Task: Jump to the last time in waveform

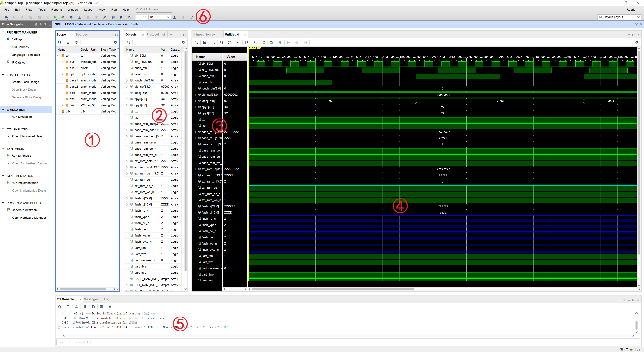Action: (255, 42)
